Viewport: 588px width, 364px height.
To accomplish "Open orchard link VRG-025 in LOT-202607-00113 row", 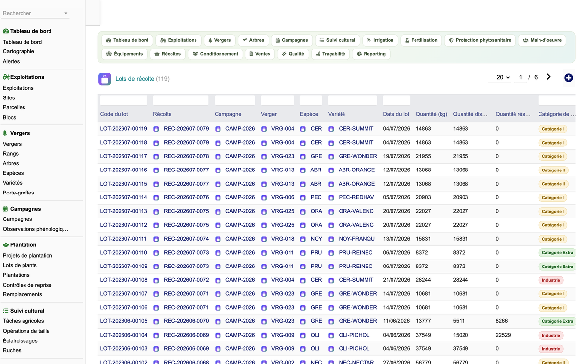I will pos(283,211).
